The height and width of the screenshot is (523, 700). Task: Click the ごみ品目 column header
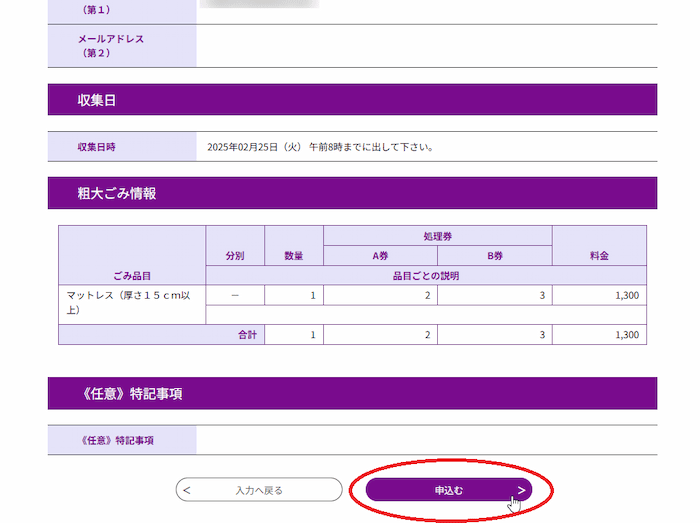tap(132, 255)
